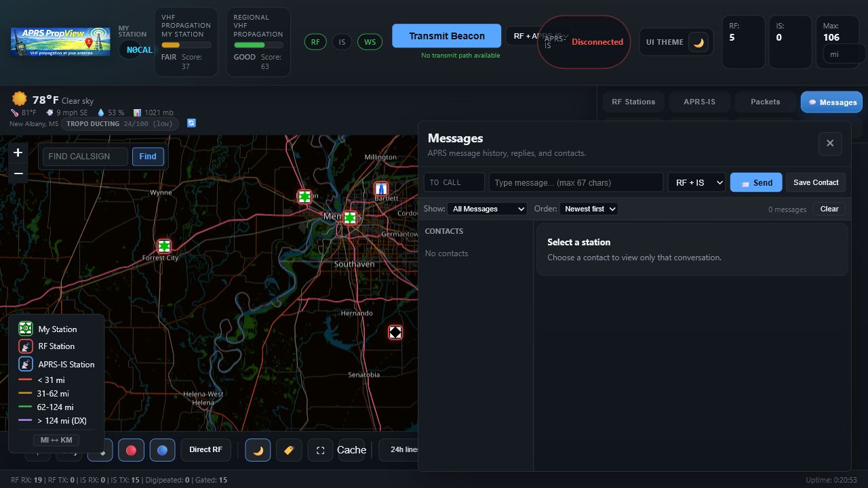This screenshot has width=868, height=488.
Task: Open the Packets tab
Action: [765, 102]
